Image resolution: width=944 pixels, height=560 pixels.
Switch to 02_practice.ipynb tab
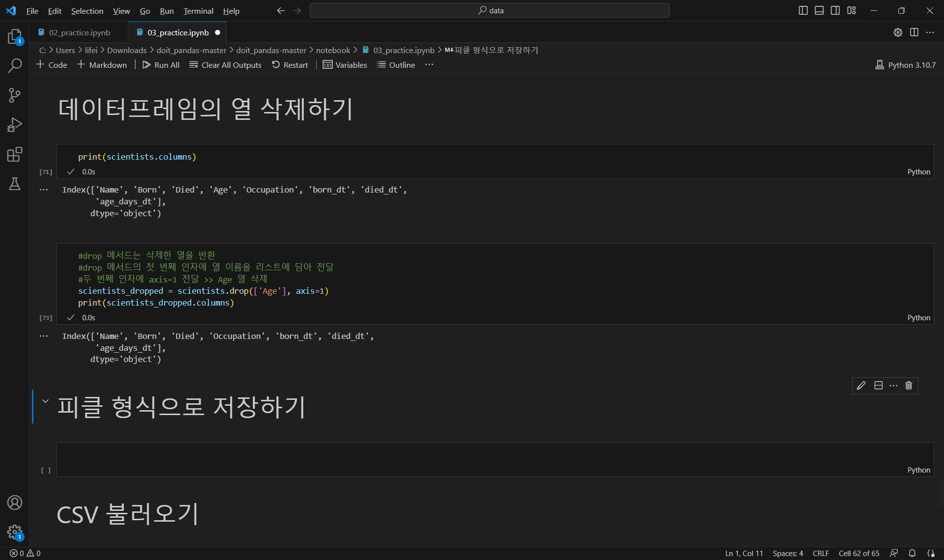[79, 32]
